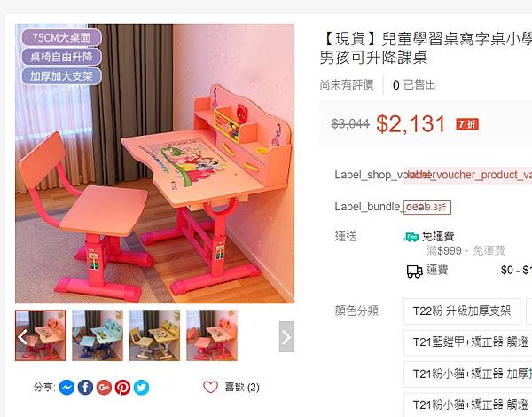Screen dimensions: 532x417
Task: Click the free shipping truck icon
Action: click(x=411, y=237)
